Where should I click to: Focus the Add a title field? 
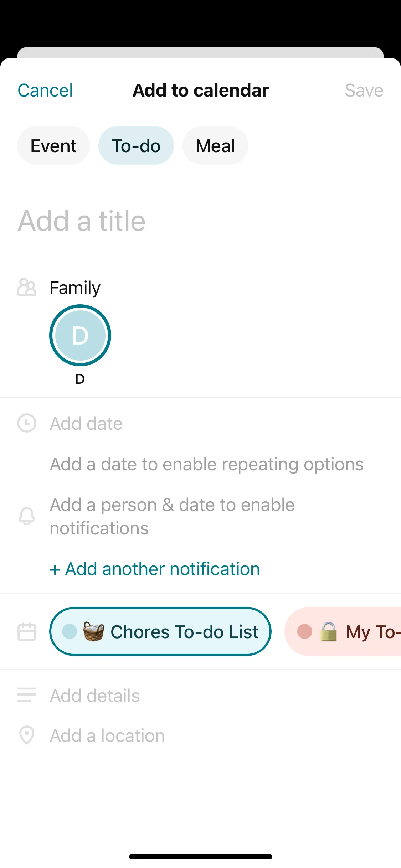click(x=143, y=221)
